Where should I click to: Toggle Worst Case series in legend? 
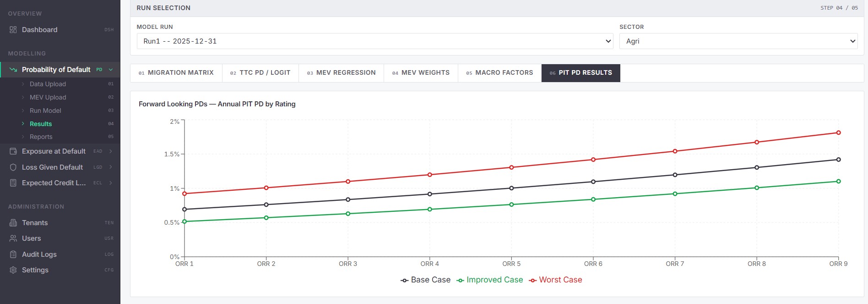555,280
